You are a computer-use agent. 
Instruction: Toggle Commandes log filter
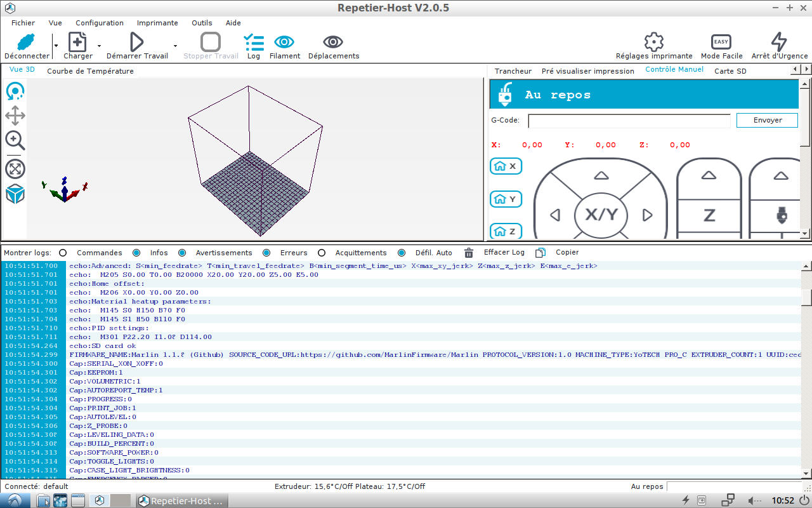pos(63,253)
